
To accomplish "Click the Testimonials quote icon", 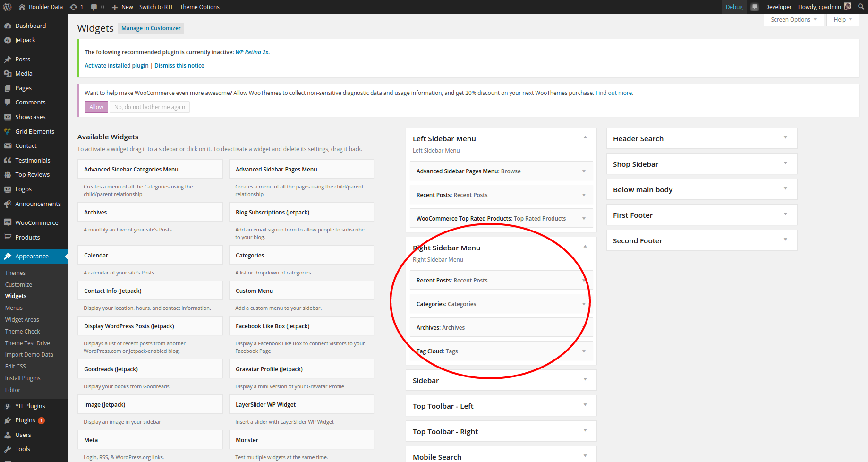I will point(8,161).
